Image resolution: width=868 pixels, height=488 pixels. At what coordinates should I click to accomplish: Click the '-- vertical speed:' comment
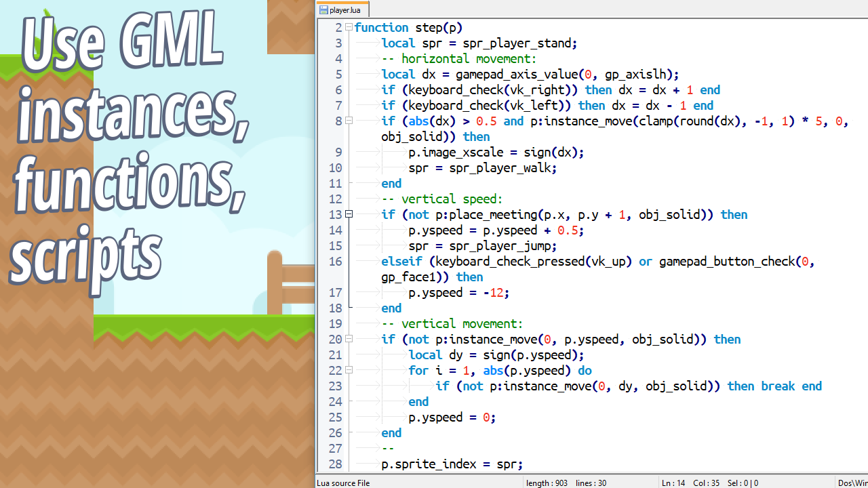pos(442,199)
